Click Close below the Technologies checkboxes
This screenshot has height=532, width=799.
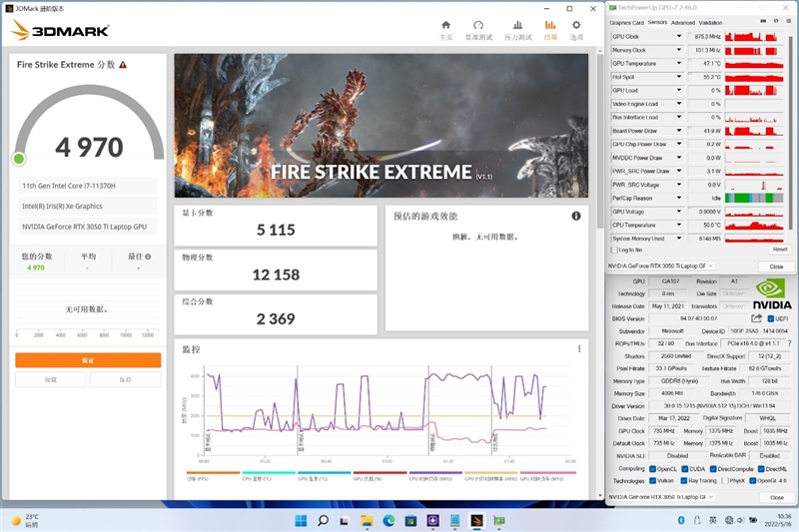point(777,497)
